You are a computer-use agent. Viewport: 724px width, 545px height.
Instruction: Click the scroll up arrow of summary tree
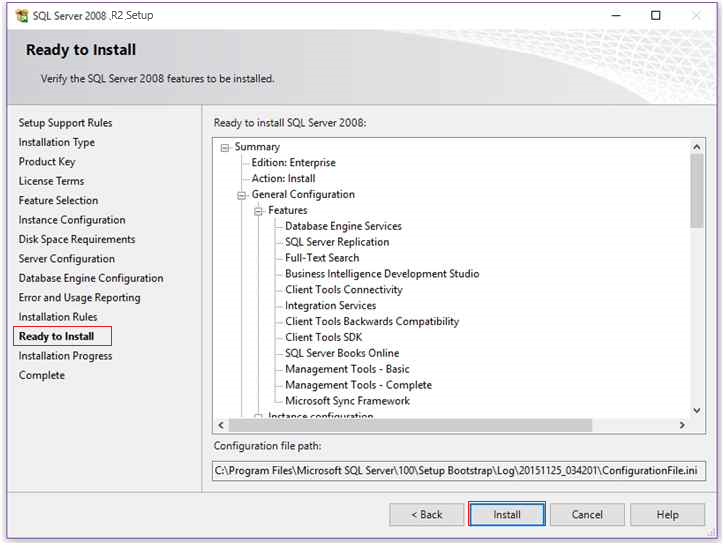(697, 147)
